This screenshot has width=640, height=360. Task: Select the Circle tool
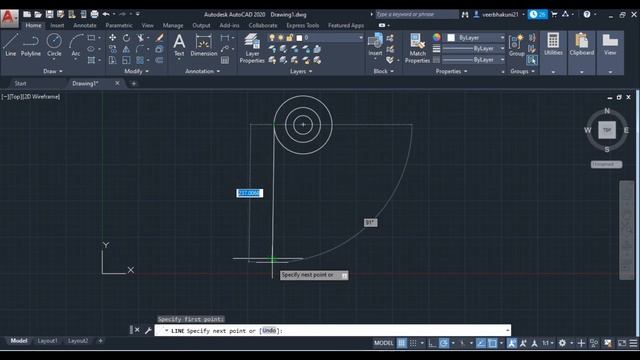pos(54,45)
